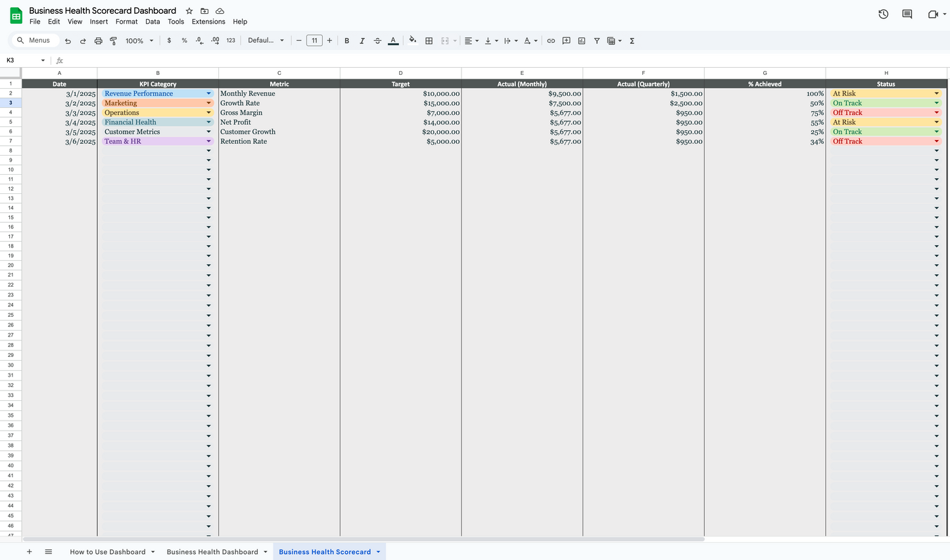
Task: Expand the Revenue Performance category dropdown
Action: point(209,93)
